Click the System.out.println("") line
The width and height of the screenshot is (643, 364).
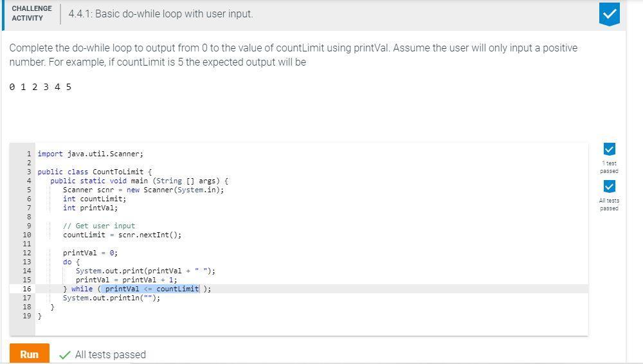pyautogui.click(x=111, y=298)
